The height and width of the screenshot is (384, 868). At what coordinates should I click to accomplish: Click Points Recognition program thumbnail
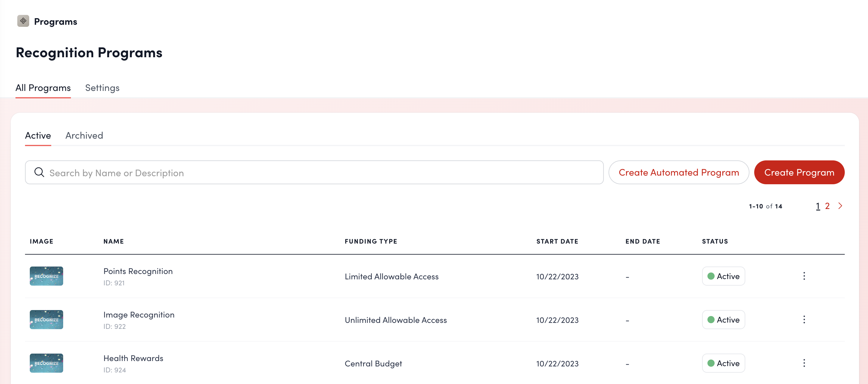(46, 276)
